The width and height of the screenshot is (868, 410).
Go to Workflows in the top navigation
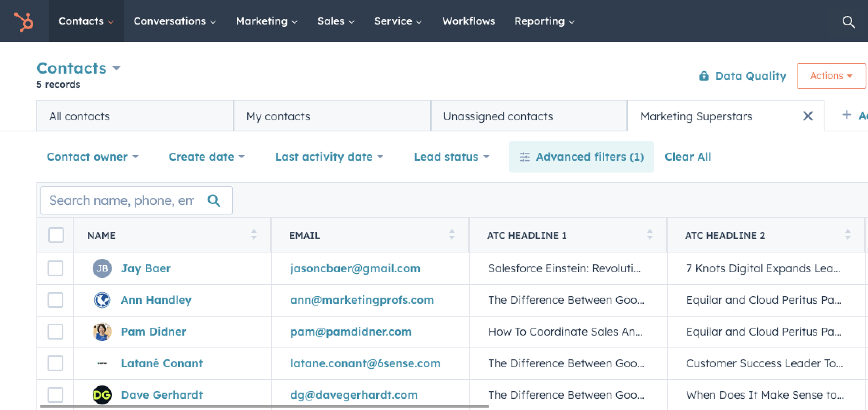468,21
